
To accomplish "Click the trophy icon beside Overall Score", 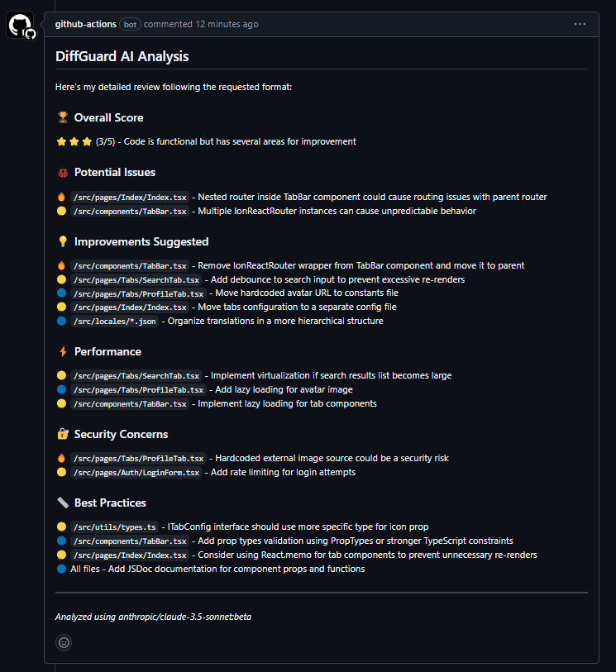I will (x=62, y=117).
